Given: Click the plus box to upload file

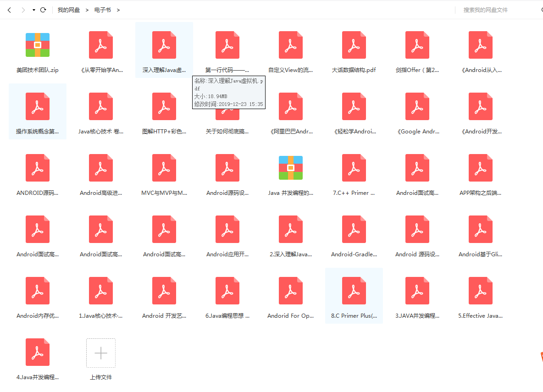Looking at the screenshot, I should 101,353.
